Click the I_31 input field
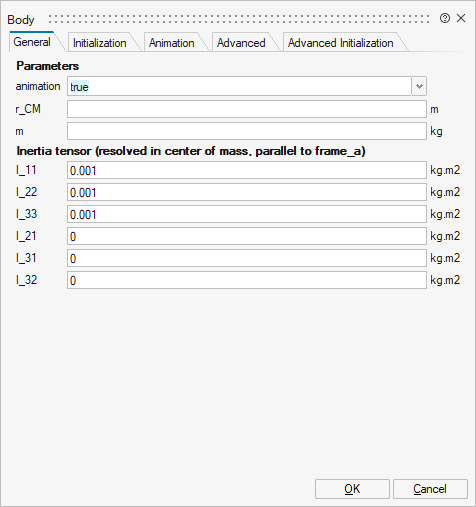The width and height of the screenshot is (476, 507). (247, 258)
